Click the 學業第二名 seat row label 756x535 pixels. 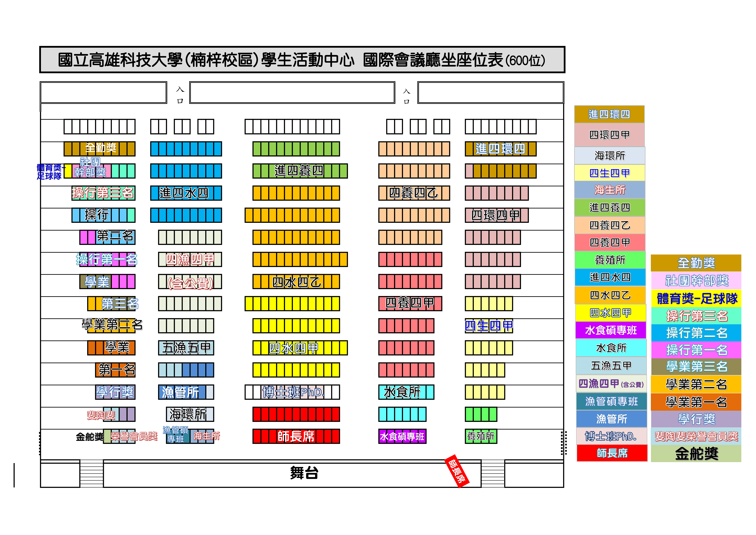(112, 325)
